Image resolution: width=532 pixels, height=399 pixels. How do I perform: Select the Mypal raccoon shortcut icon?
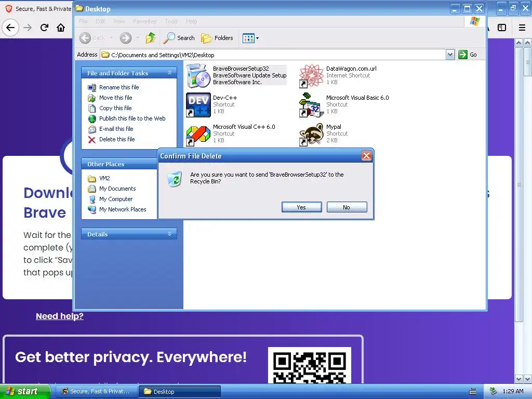(312, 135)
